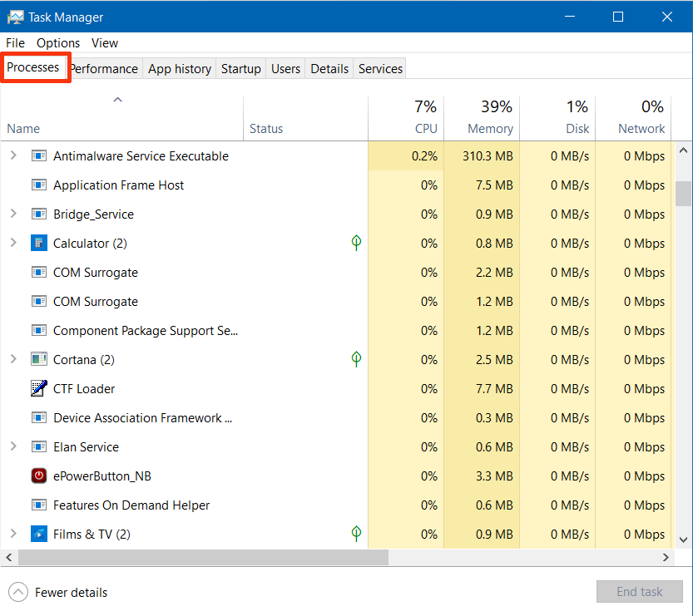Select the CTF Loader process name
The height and width of the screenshot is (616, 693).
click(84, 388)
